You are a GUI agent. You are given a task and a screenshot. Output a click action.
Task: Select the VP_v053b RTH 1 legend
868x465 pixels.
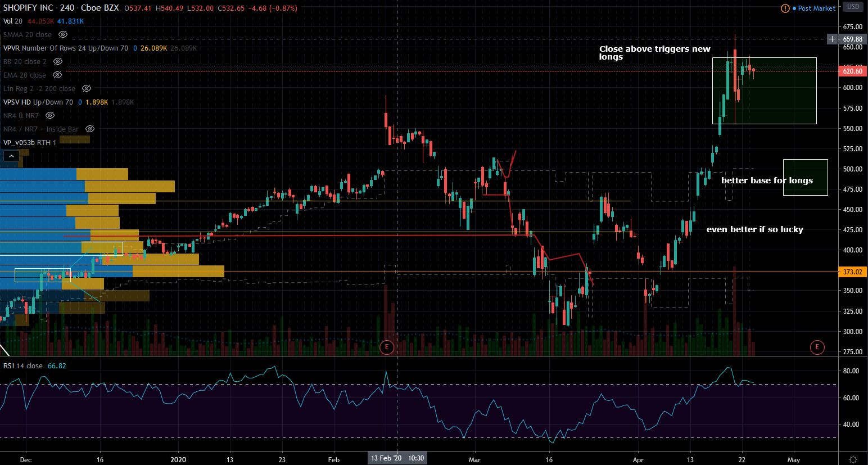(x=30, y=143)
